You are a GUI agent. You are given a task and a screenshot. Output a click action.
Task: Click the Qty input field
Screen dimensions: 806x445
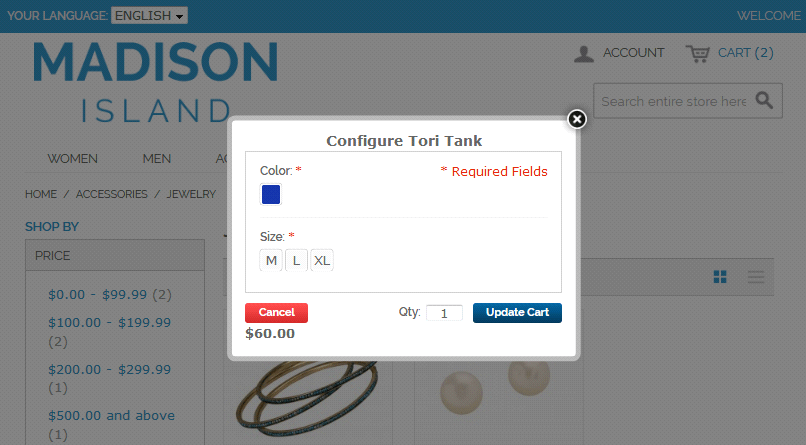(x=444, y=313)
